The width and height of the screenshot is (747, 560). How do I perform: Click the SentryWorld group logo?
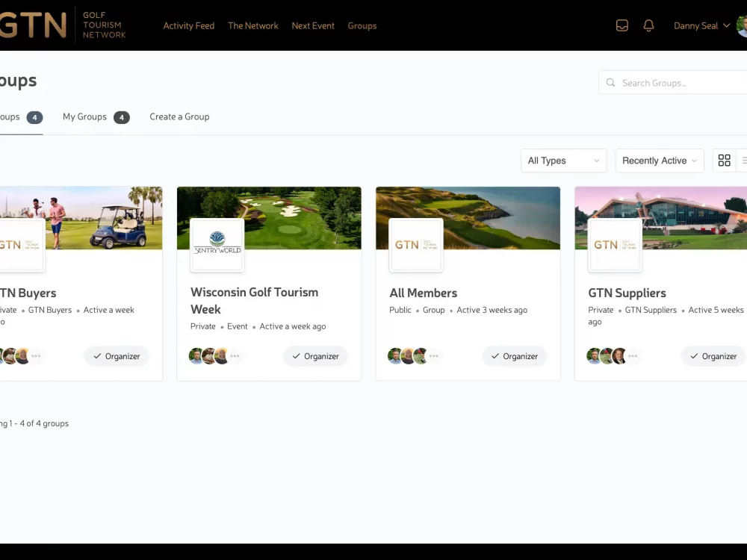[217, 245]
